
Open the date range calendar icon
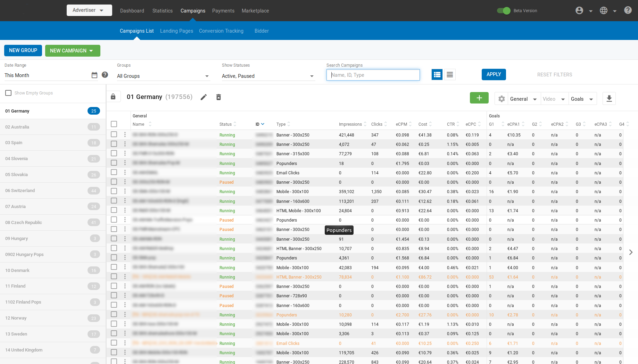coord(94,75)
